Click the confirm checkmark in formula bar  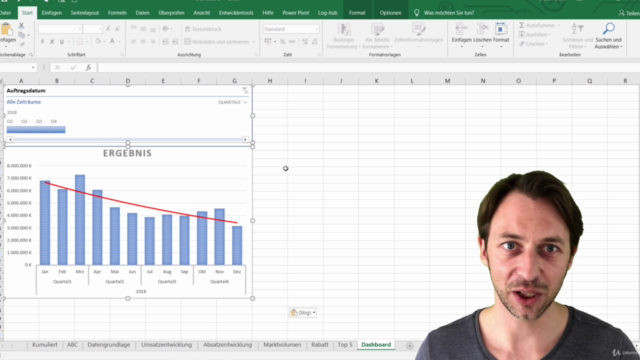(x=73, y=68)
